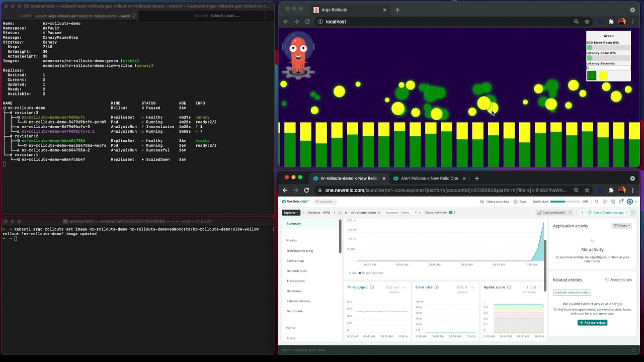This screenshot has width=644, height=362.
Task: Favorite the nr-rollouts-demo entity with the star
Action: [x=340, y=213]
